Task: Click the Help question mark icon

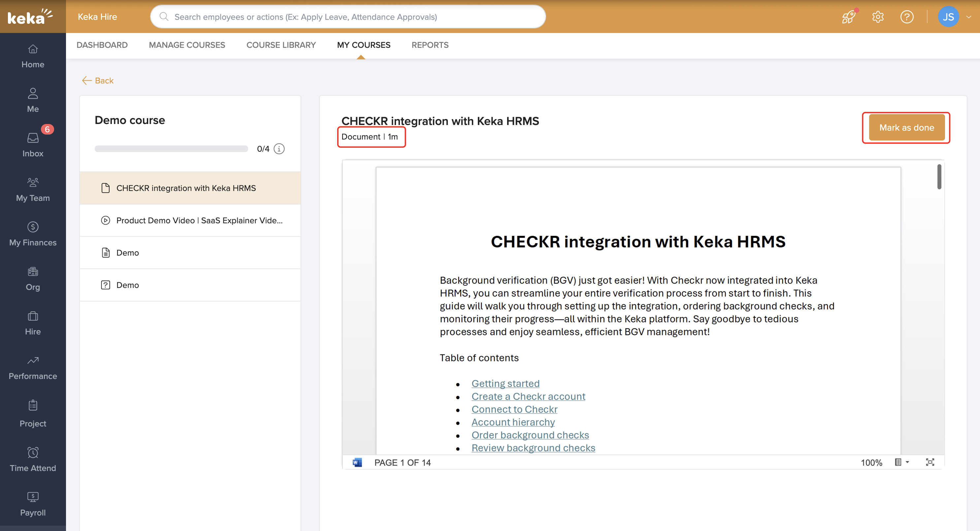Action: (x=907, y=17)
